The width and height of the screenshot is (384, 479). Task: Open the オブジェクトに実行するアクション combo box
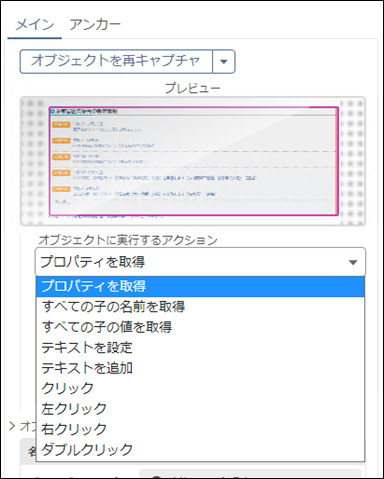pyautogui.click(x=200, y=262)
